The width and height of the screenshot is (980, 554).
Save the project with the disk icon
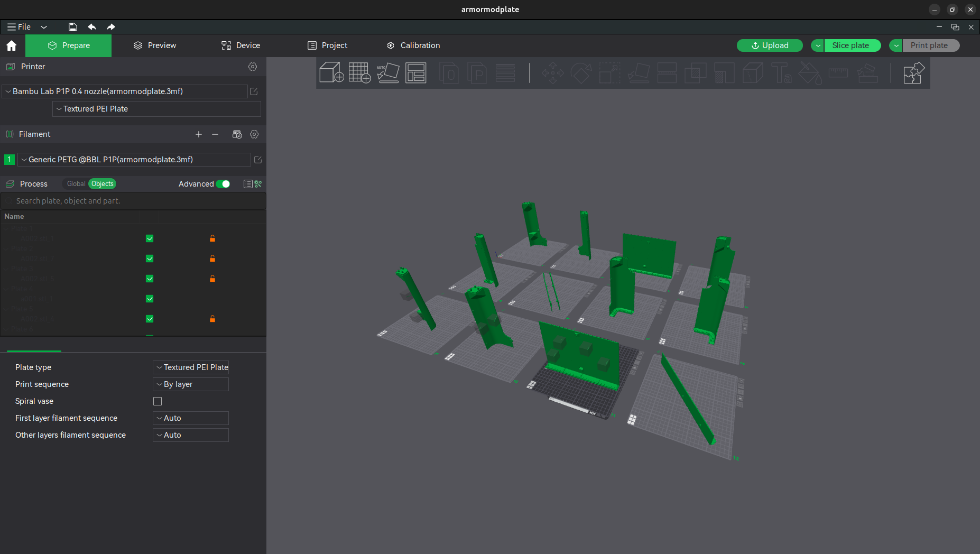(73, 27)
